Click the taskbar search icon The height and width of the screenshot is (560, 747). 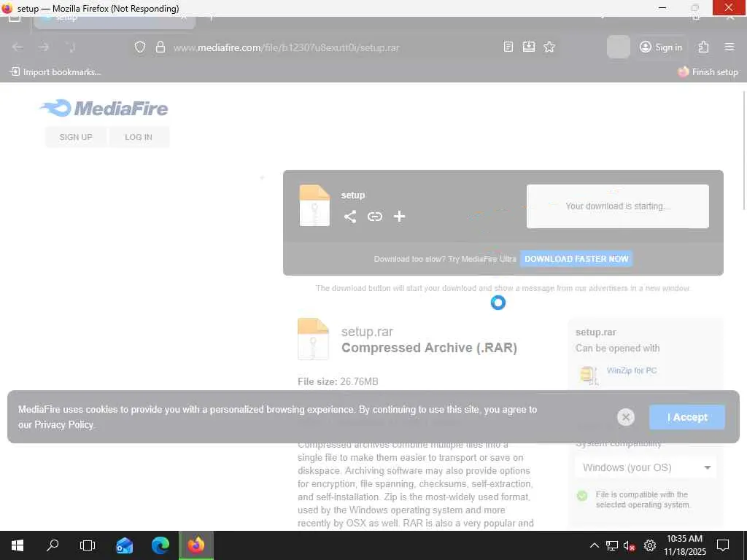(53, 545)
